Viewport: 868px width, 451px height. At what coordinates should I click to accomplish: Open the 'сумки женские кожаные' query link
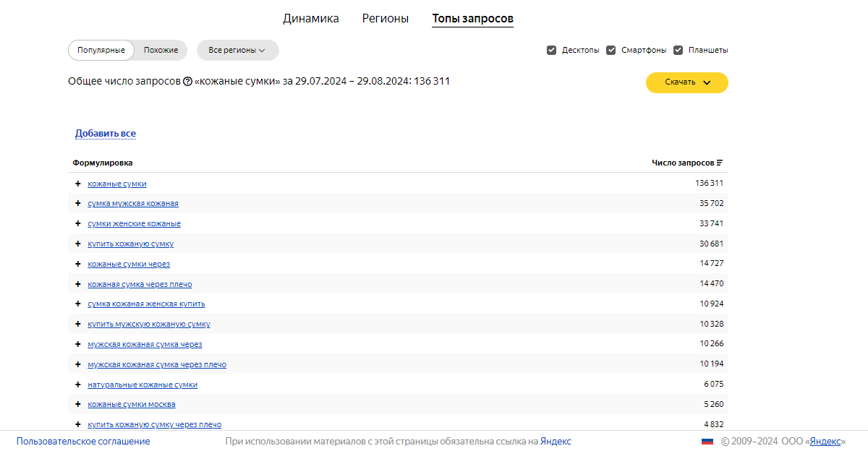click(134, 224)
